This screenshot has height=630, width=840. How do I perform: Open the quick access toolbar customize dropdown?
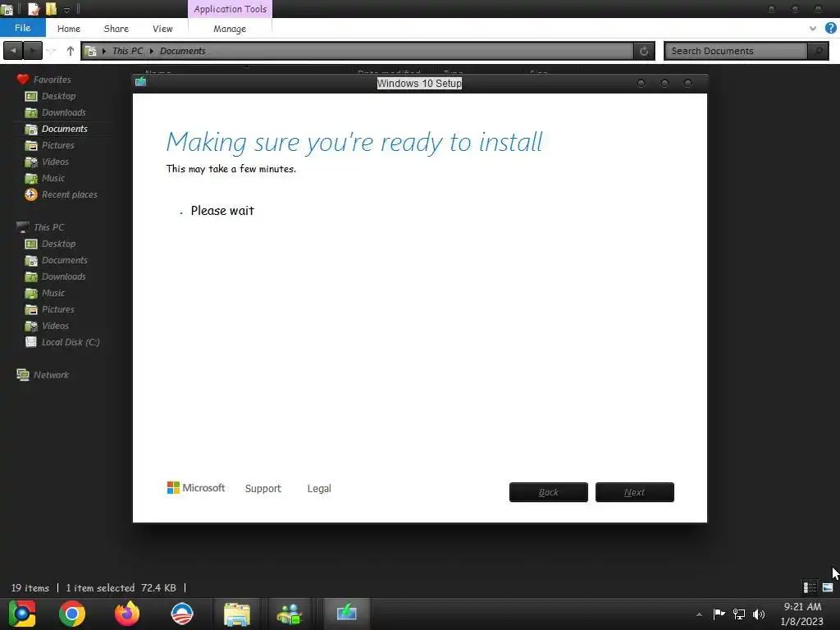click(66, 10)
